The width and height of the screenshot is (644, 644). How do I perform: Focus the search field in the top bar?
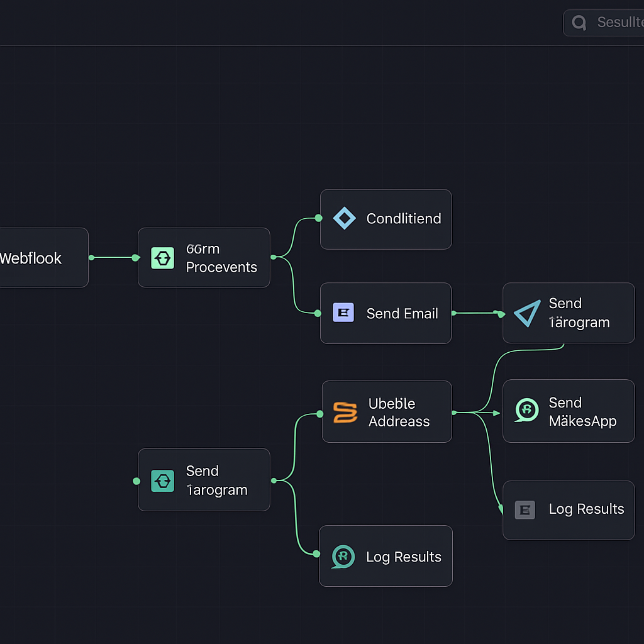click(x=604, y=23)
